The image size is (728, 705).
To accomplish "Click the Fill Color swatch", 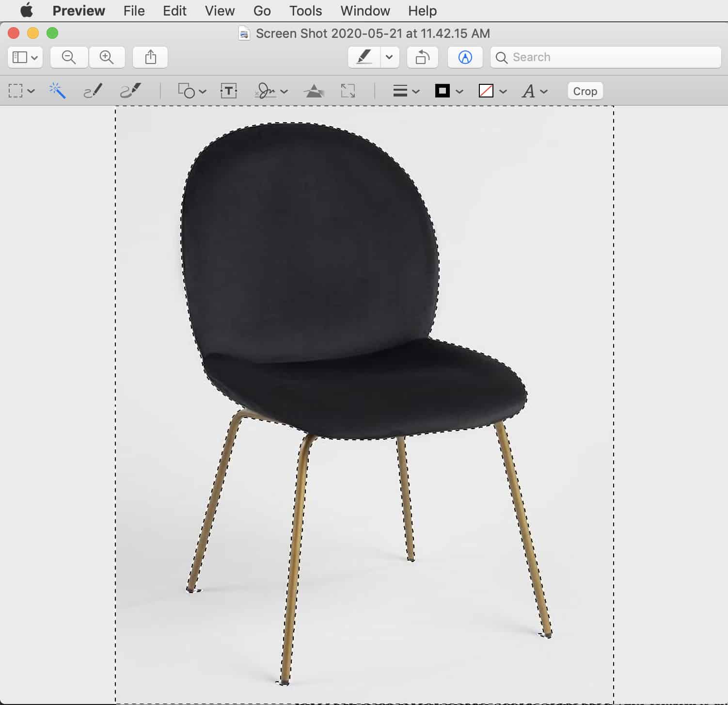I will [x=486, y=91].
